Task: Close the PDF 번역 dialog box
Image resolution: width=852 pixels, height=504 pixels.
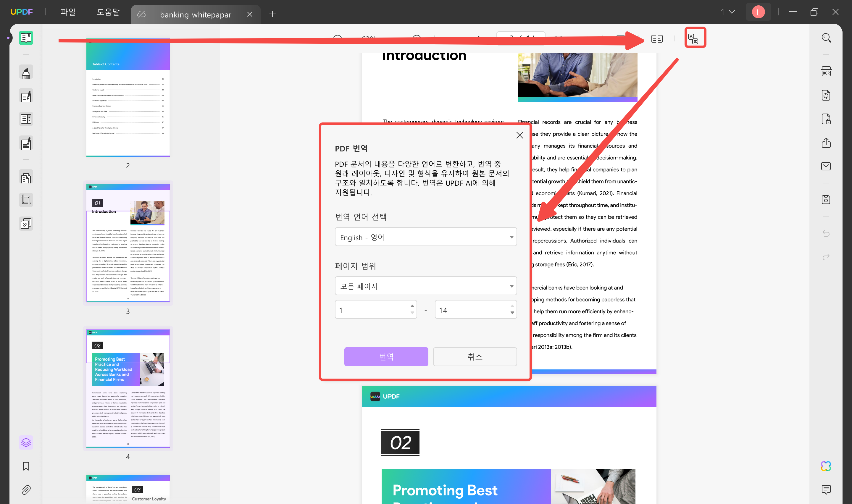Action: (519, 134)
